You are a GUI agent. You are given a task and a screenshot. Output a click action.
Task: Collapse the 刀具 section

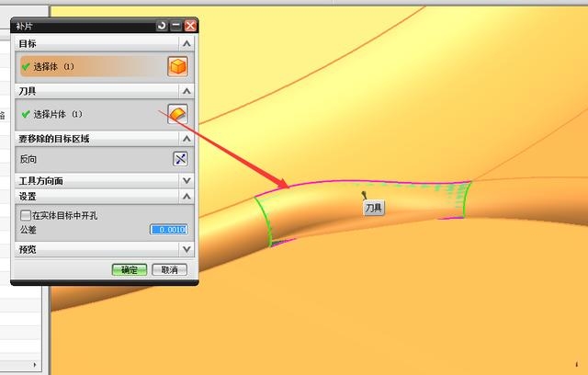click(187, 91)
